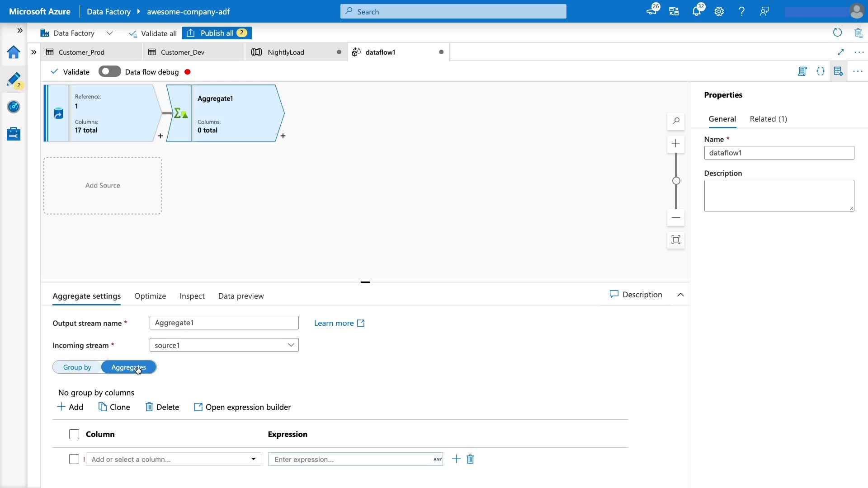The height and width of the screenshot is (488, 868).
Task: Switch to the Data preview tab
Action: tap(241, 296)
